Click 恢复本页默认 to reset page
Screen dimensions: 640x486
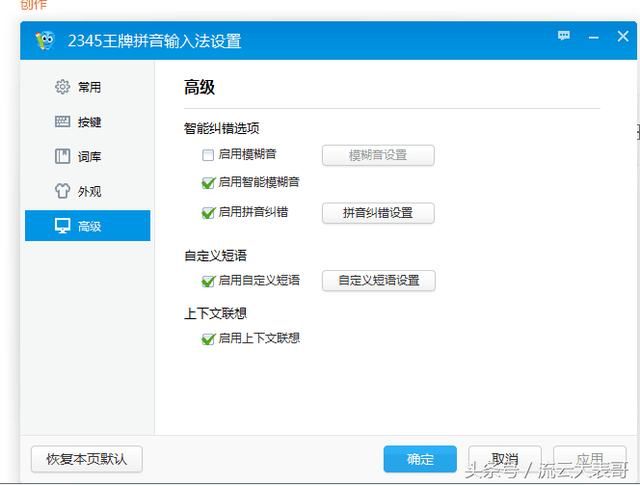(x=87, y=459)
